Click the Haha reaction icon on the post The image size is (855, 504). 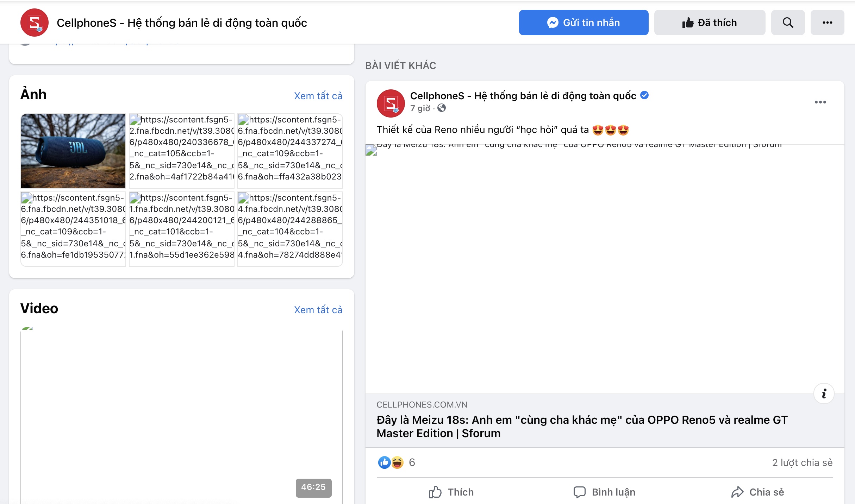tap(397, 462)
